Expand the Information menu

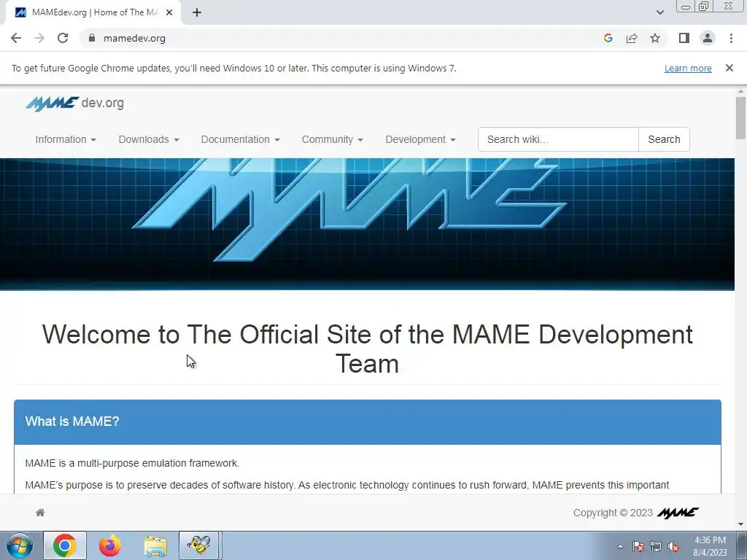tap(66, 139)
